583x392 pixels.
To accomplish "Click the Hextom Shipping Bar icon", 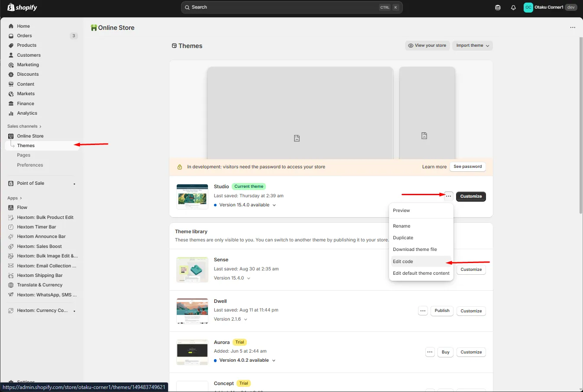I will coord(11,276).
